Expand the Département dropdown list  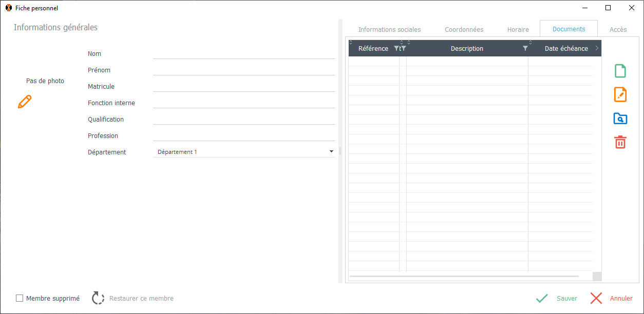331,152
